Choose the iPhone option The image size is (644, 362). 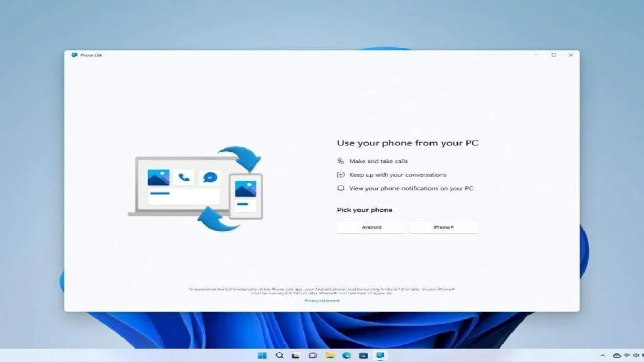443,227
